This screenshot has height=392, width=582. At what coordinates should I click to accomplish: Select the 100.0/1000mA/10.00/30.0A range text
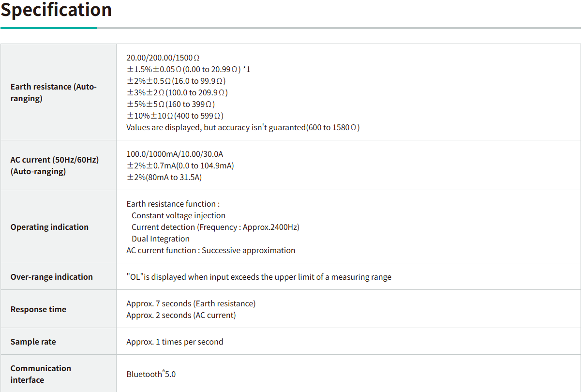coord(175,154)
